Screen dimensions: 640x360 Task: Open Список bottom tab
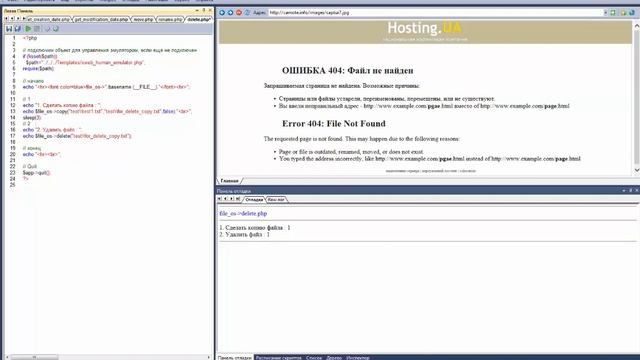(x=314, y=358)
